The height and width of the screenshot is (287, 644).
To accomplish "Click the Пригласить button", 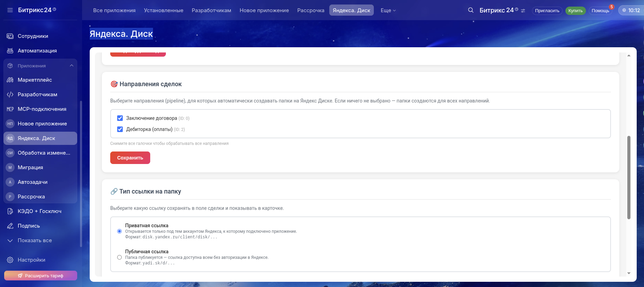I will (547, 11).
